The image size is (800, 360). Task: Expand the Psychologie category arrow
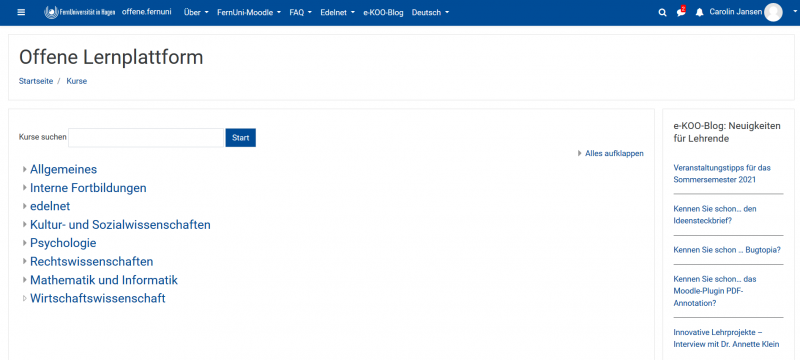pos(24,243)
